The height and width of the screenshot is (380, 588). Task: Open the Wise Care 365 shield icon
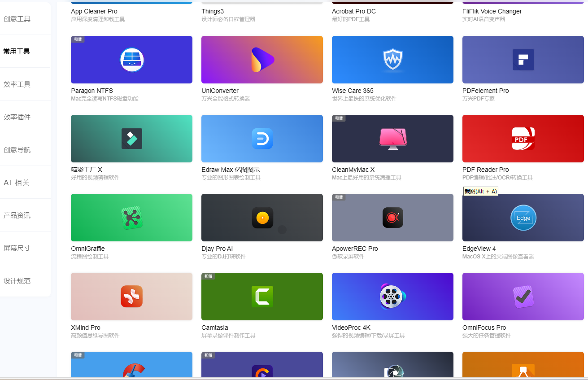(x=393, y=60)
